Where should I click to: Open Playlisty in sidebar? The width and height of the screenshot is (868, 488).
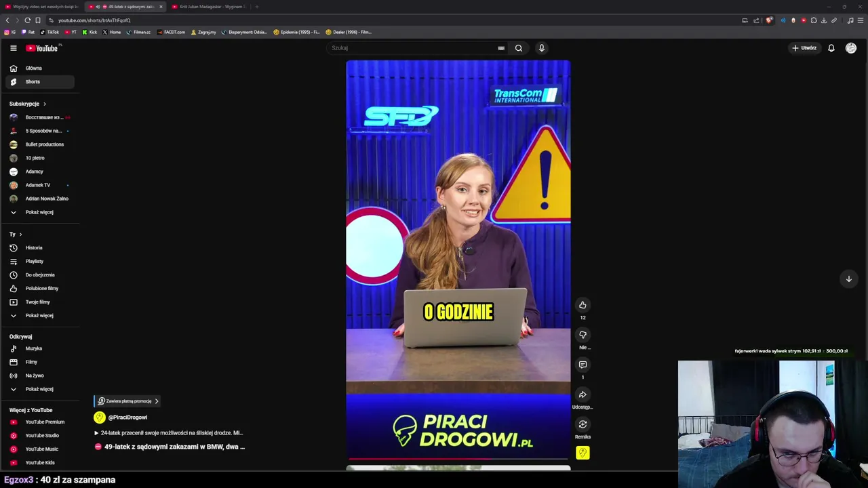(39, 262)
